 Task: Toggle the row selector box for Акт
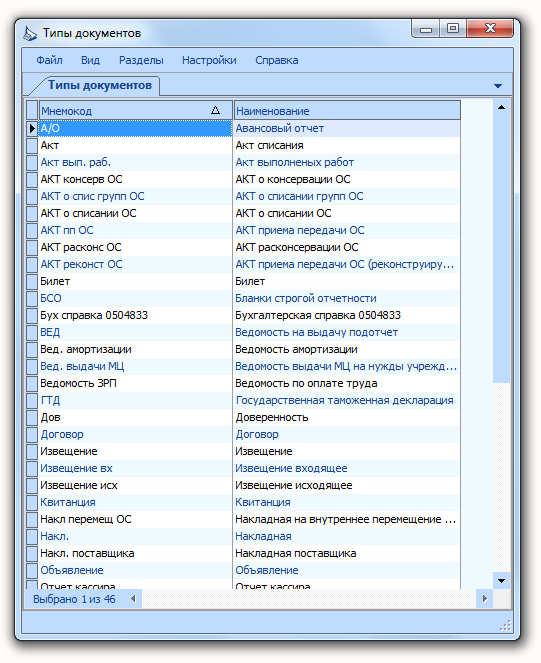click(x=32, y=145)
